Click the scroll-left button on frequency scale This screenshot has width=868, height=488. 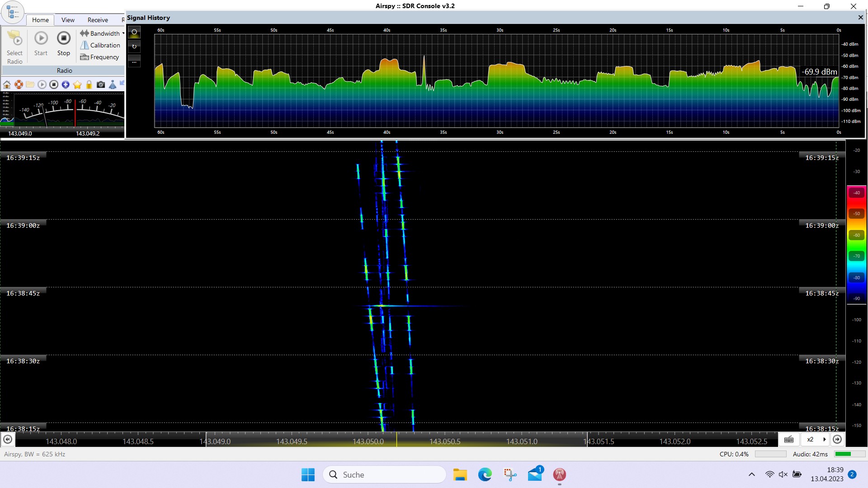coord(8,439)
